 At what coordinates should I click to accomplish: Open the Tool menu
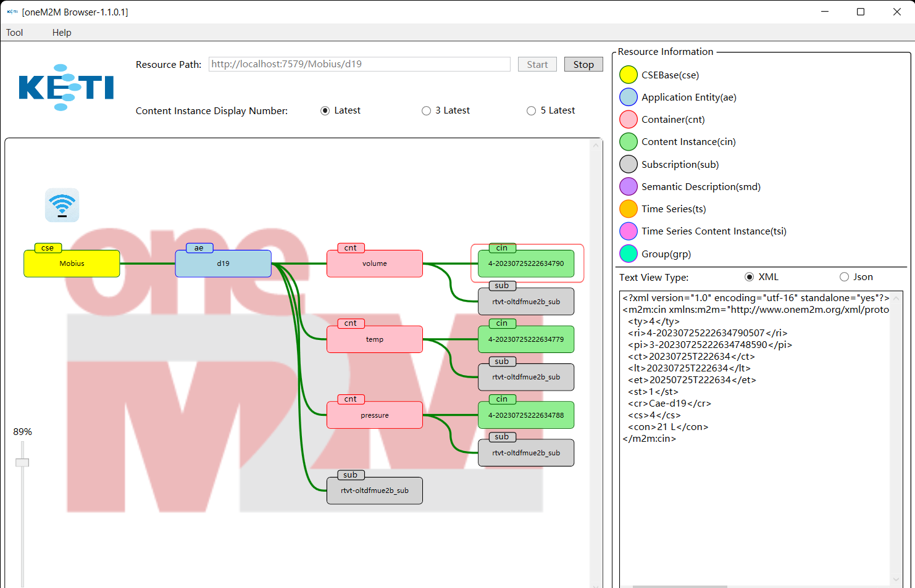14,33
